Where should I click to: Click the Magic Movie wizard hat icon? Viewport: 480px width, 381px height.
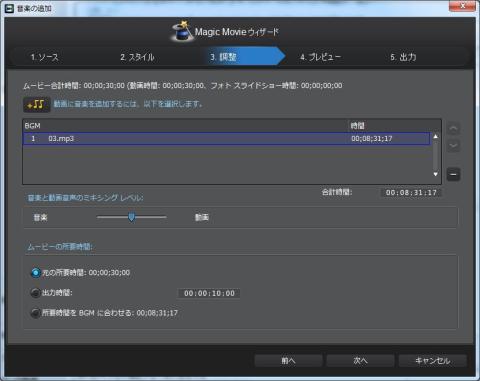[x=181, y=31]
